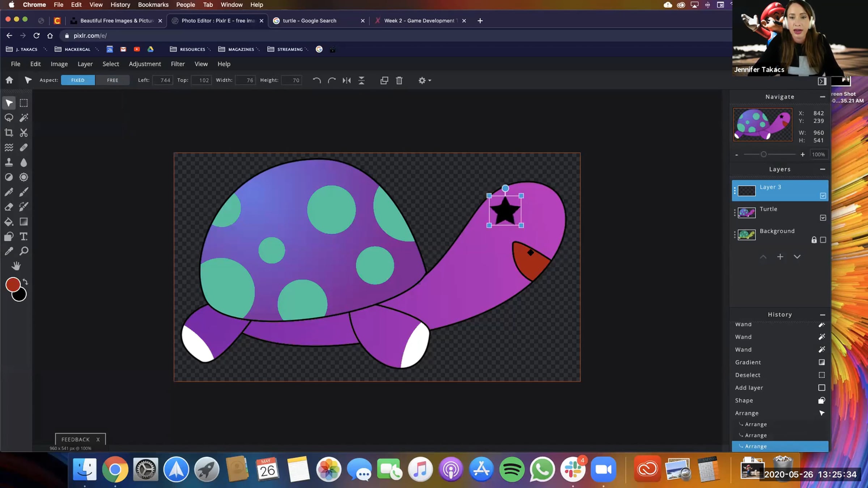Select the Paint Bucket fill tool
Viewport: 868px width, 488px height.
pyautogui.click(x=9, y=222)
